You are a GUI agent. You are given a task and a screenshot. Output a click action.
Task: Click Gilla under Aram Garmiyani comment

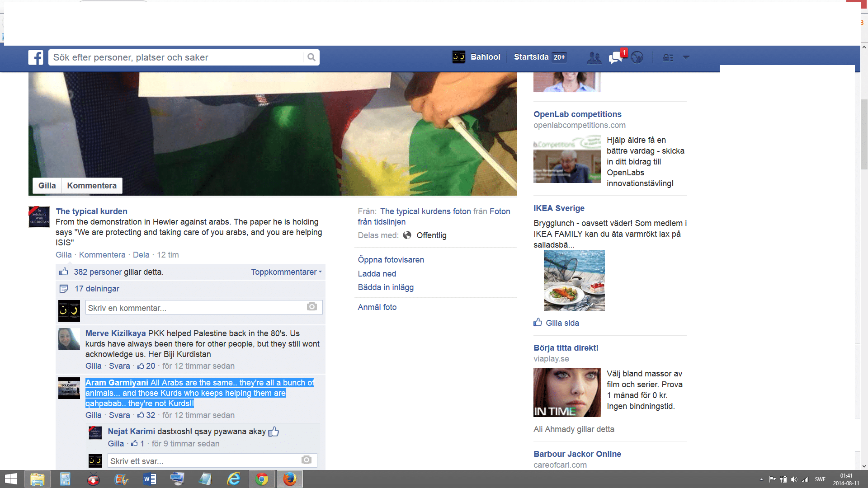[x=94, y=415]
